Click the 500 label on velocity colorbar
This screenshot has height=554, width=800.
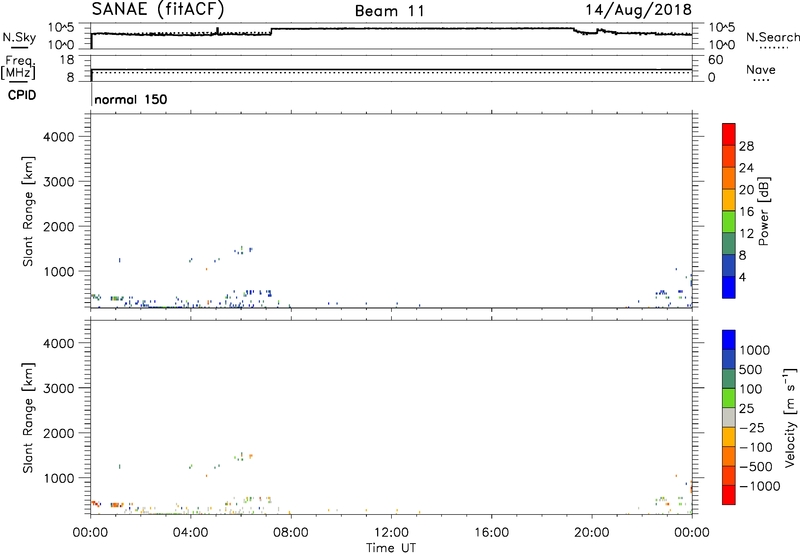pos(750,370)
